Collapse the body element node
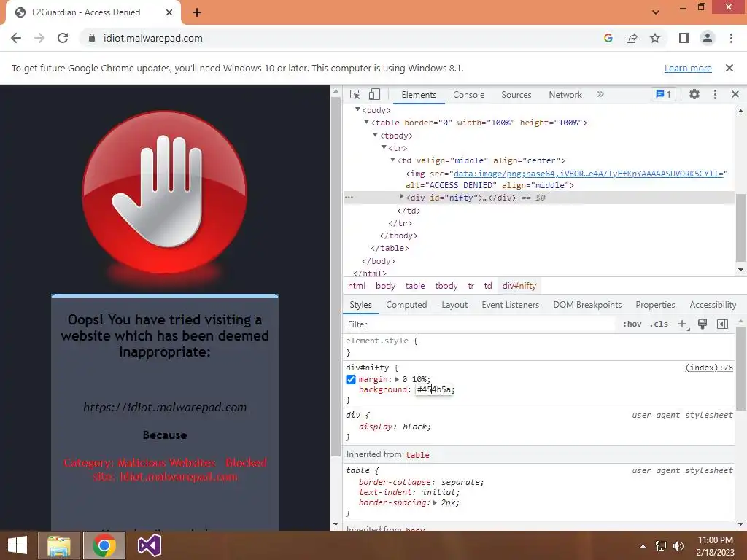 357,109
